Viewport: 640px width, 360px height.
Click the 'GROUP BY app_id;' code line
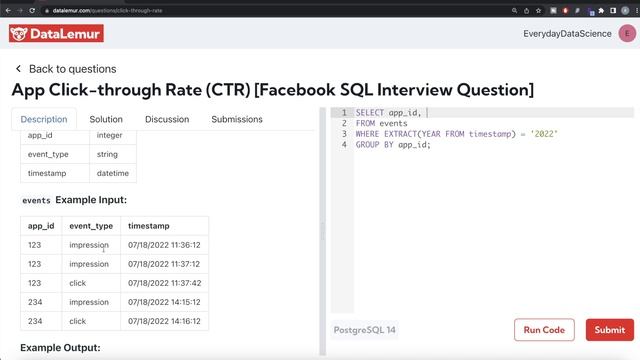[393, 144]
